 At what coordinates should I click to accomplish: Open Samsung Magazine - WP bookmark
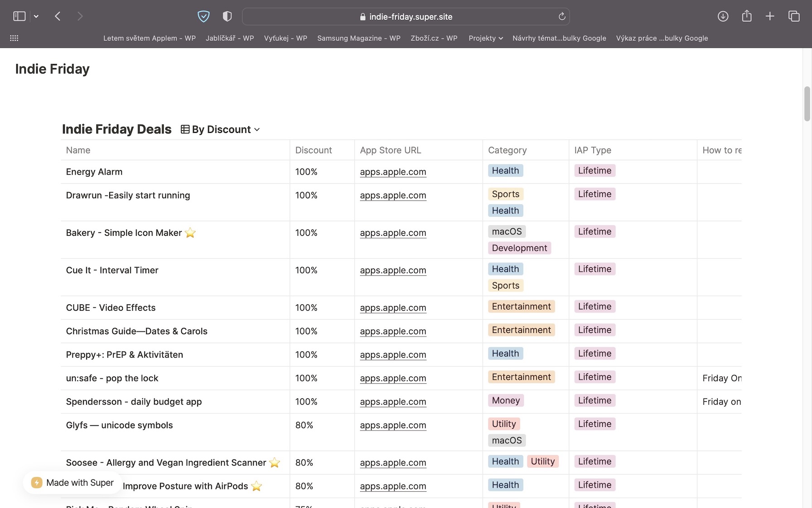tap(358, 38)
